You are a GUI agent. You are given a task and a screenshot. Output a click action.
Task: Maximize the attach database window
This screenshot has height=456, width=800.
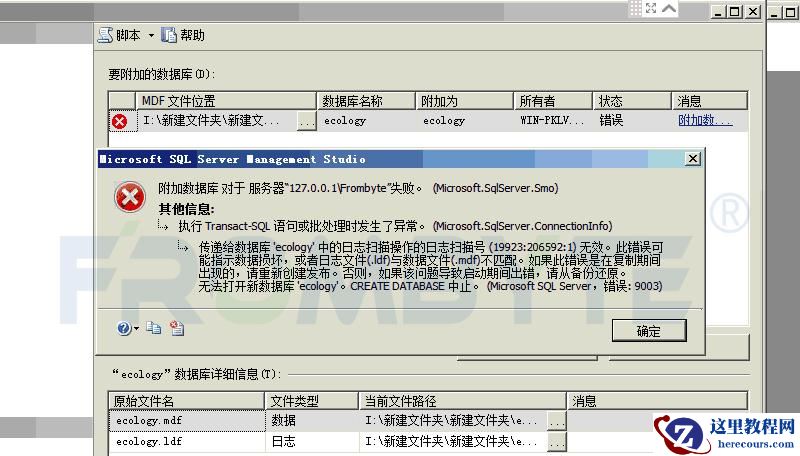pos(735,12)
